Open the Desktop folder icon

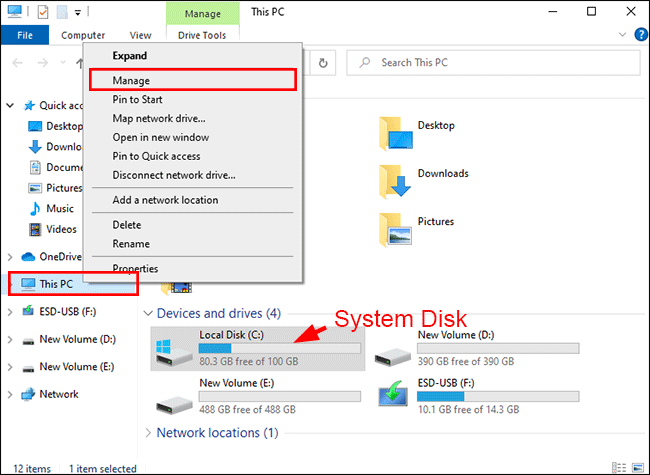396,132
